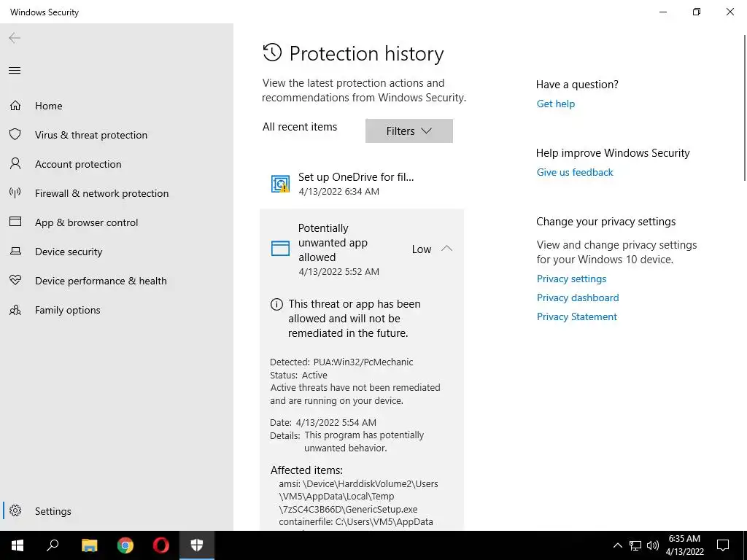Open the hamburger navigation menu

pyautogui.click(x=15, y=71)
